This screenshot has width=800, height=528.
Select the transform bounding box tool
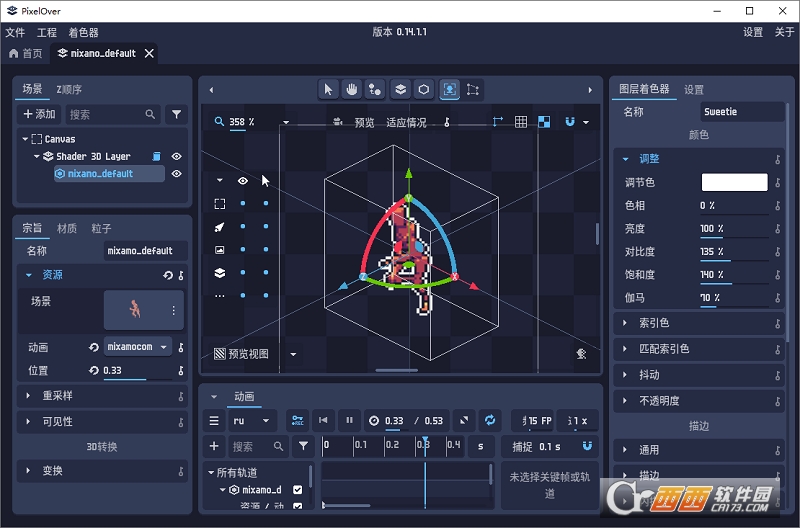[x=473, y=90]
